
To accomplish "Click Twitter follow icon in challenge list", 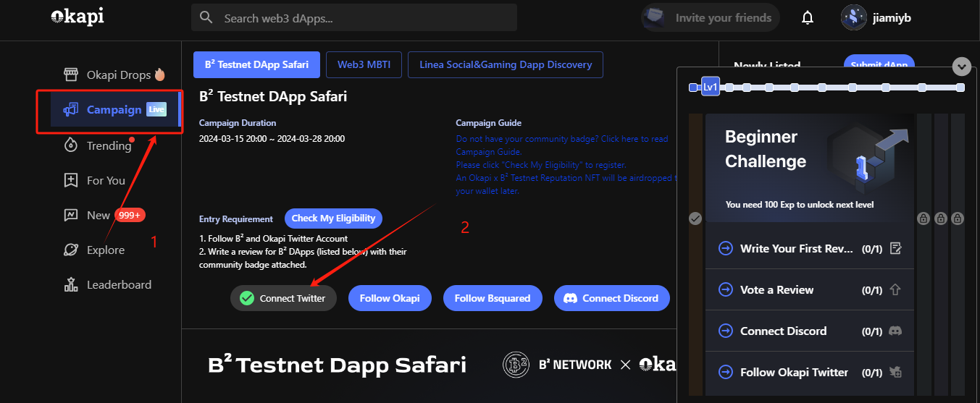I will pos(895,372).
